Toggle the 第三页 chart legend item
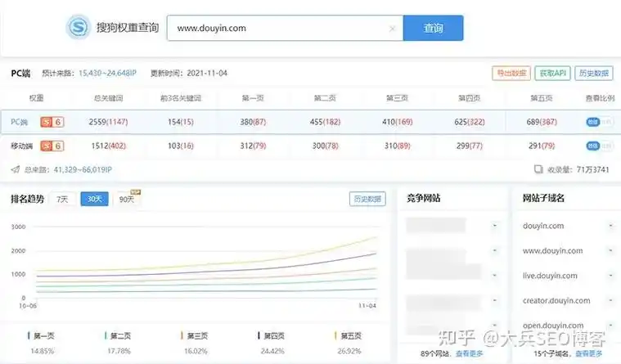This screenshot has height=364, width=621. point(195,336)
